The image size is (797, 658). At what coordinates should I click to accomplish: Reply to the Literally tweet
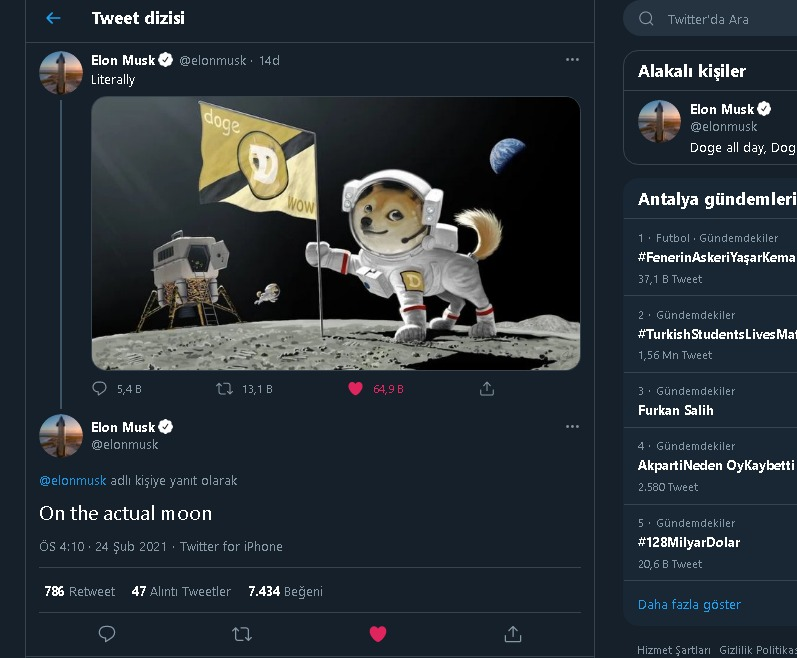tap(99, 389)
